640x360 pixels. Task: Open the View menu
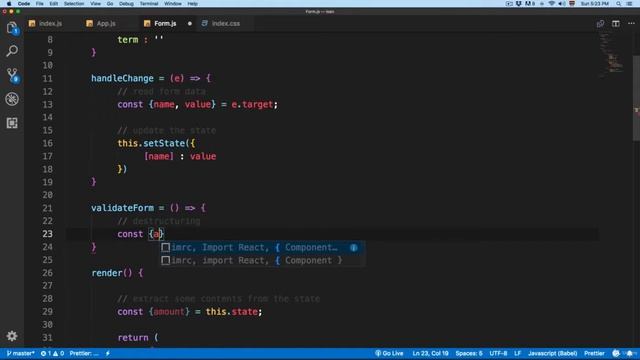[x=96, y=4]
